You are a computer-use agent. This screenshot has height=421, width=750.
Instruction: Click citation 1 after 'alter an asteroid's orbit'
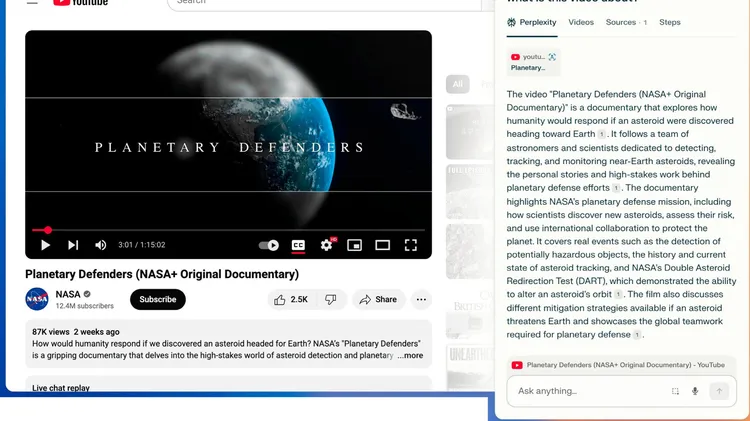click(x=618, y=295)
